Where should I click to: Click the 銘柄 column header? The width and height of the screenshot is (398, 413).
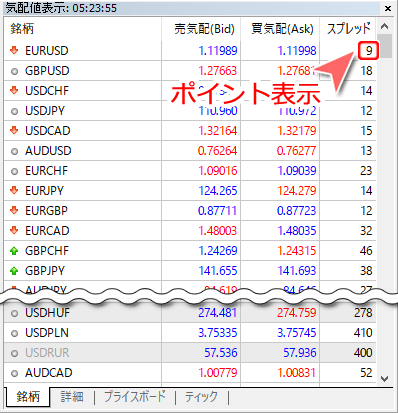(83, 29)
